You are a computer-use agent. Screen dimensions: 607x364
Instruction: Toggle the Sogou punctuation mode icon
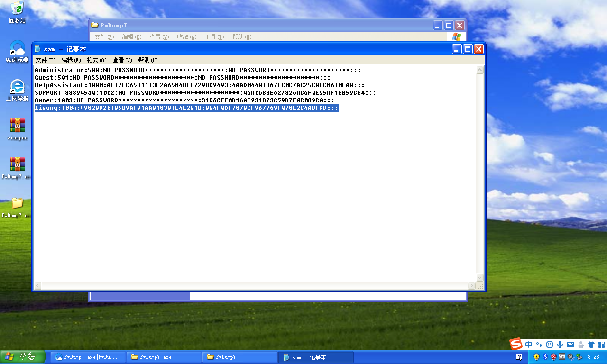(x=539, y=345)
